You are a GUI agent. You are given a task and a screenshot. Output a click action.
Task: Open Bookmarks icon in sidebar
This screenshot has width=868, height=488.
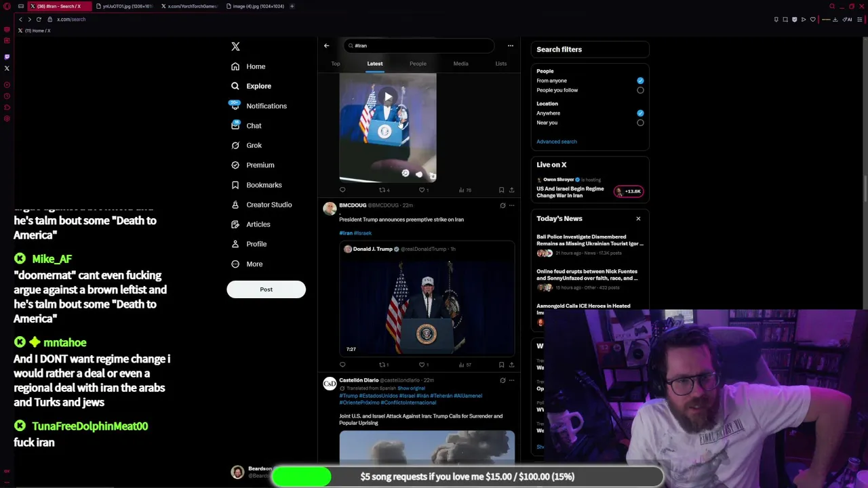(235, 185)
